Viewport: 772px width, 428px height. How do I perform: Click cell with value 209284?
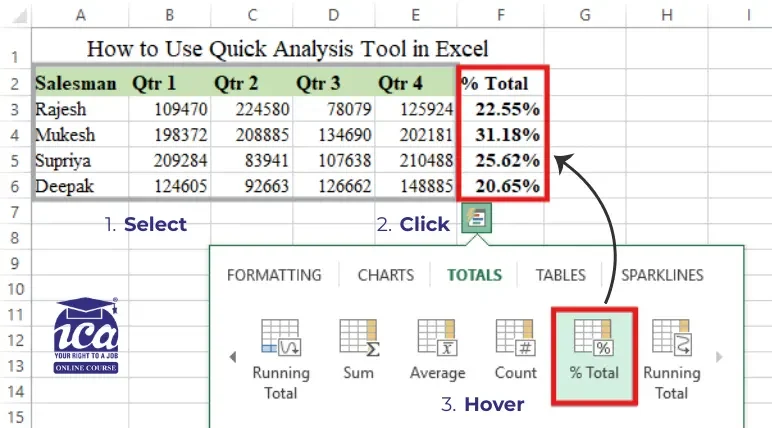[x=170, y=160]
